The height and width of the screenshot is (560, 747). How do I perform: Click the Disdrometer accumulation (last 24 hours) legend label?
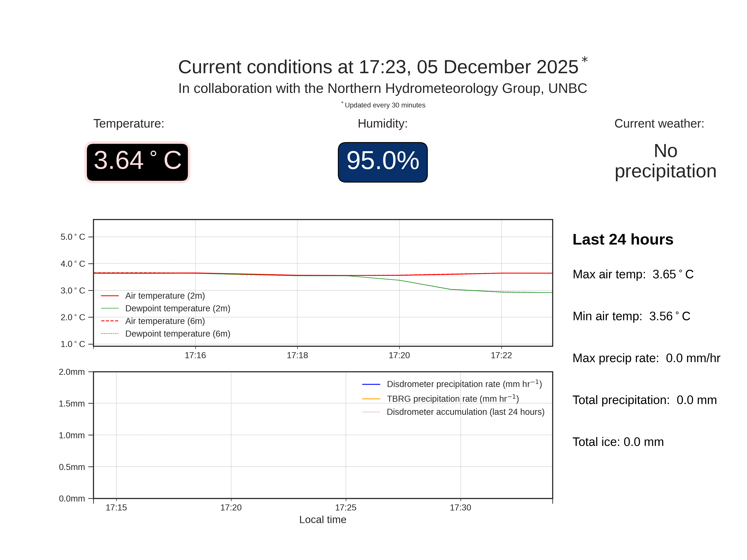click(465, 412)
